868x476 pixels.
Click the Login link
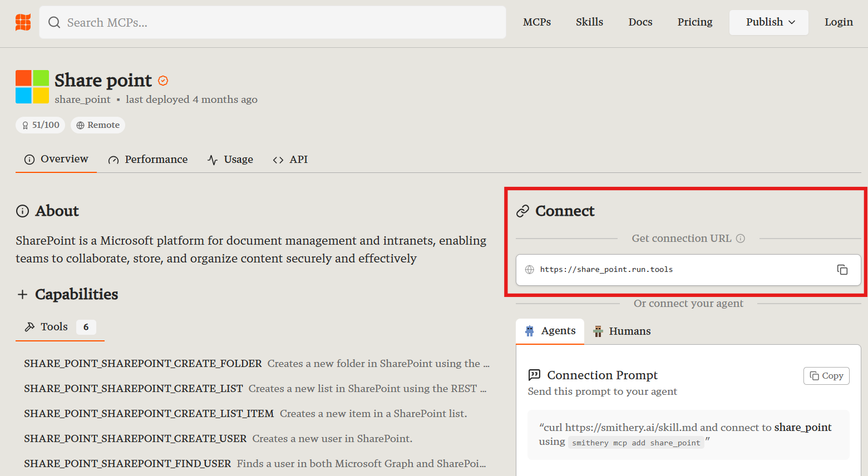(839, 22)
